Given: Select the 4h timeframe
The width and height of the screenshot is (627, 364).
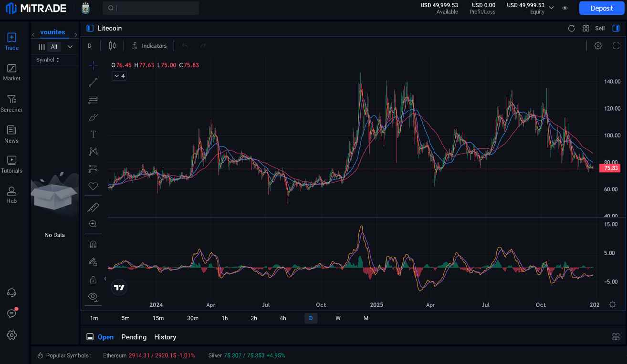Looking at the screenshot, I should click(283, 318).
